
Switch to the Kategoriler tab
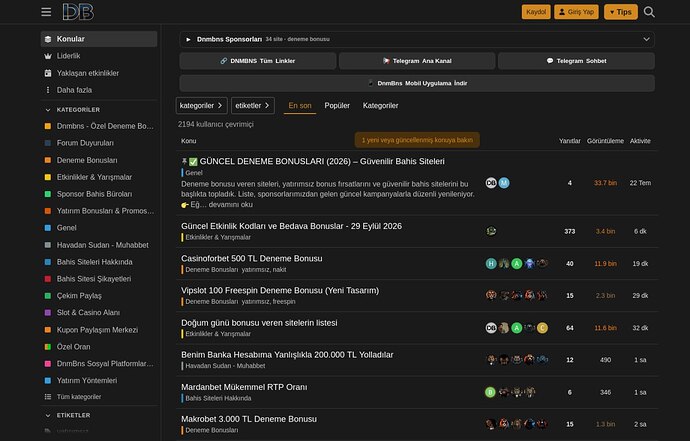[x=380, y=106]
